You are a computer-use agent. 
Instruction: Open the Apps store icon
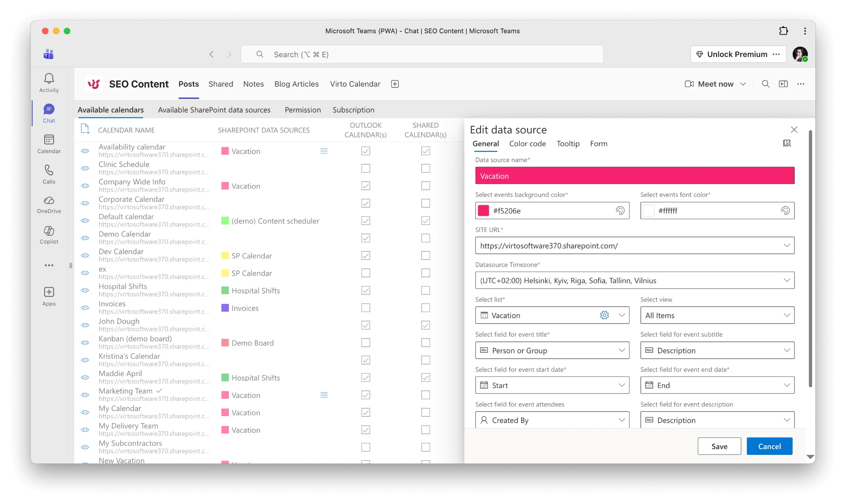tap(49, 296)
